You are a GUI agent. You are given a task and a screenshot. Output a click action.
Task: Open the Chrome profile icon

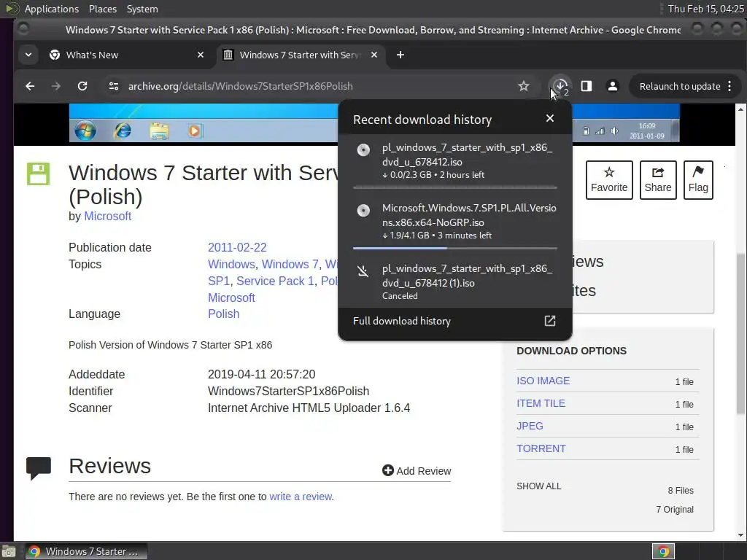point(613,86)
